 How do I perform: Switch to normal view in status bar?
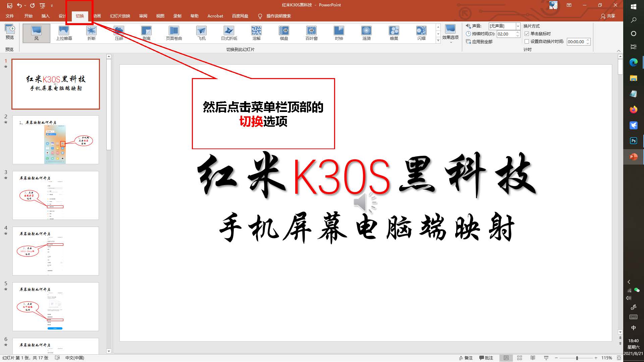click(506, 358)
